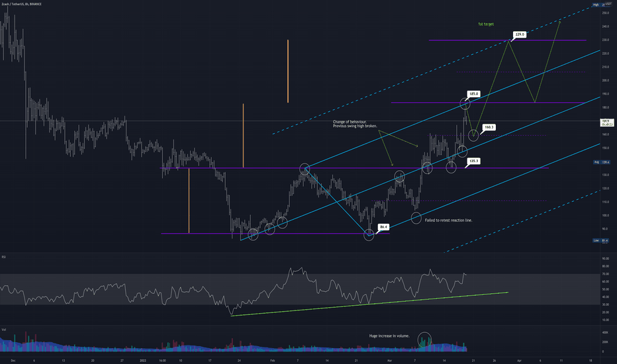Click the 250.0 price axis value
Viewport: 617px width, 364px height.
(605, 13)
